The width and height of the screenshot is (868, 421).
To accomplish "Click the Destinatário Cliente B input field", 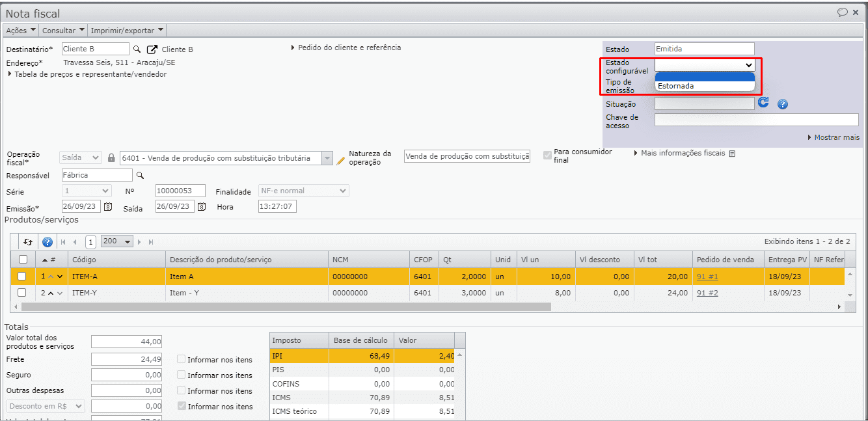I will [x=96, y=49].
